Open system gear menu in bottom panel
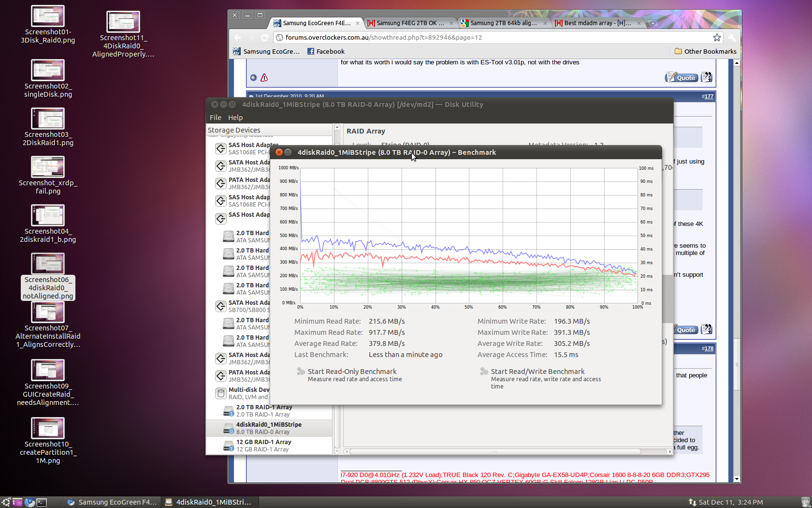Viewport: 812px width, 508px height. 5,502
